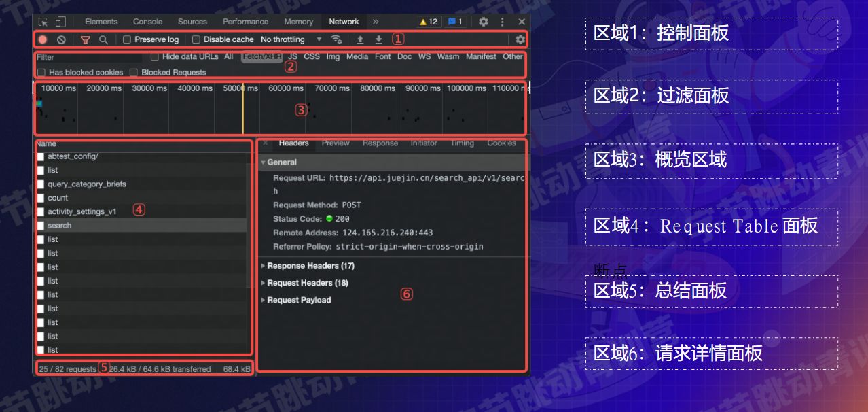Enable the Preserve log checkbox
The height and width of the screenshot is (412, 868).
(127, 40)
